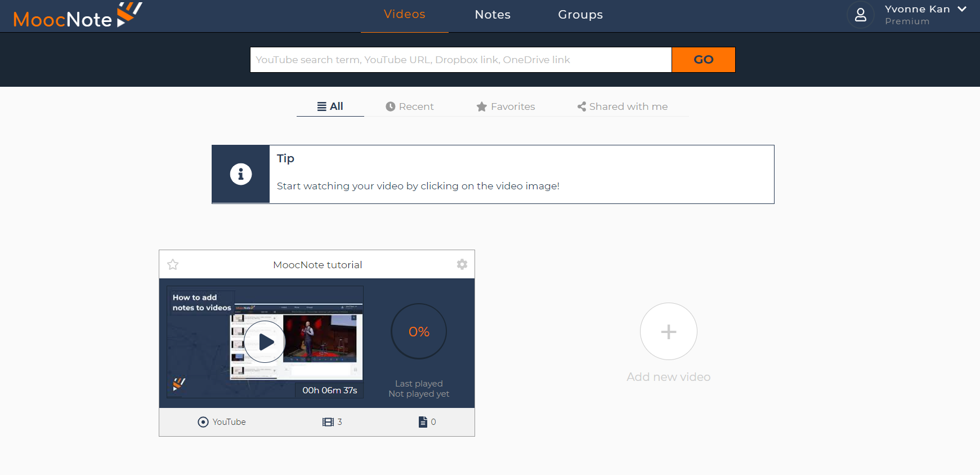This screenshot has height=475, width=980.
Task: Click the Premium account label
Action: click(907, 21)
